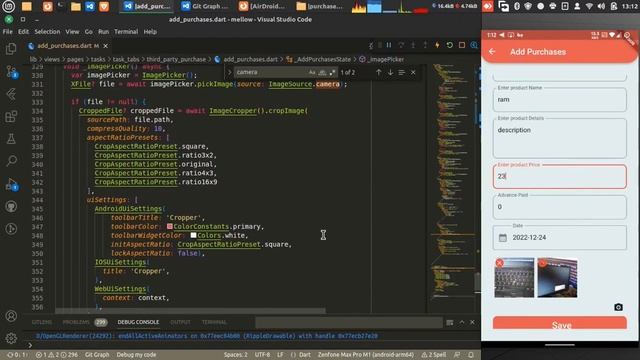
Task: Close the bottom panel
Action: click(472, 322)
